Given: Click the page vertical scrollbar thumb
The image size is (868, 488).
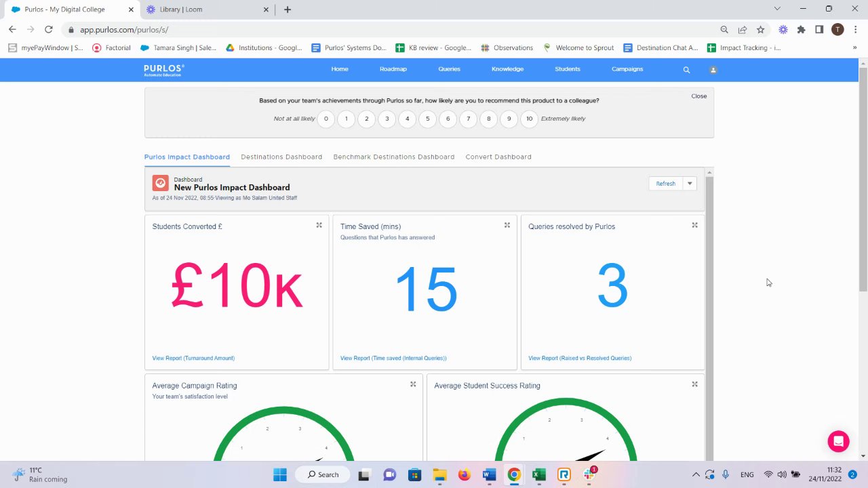Looking at the screenshot, I should [x=863, y=180].
